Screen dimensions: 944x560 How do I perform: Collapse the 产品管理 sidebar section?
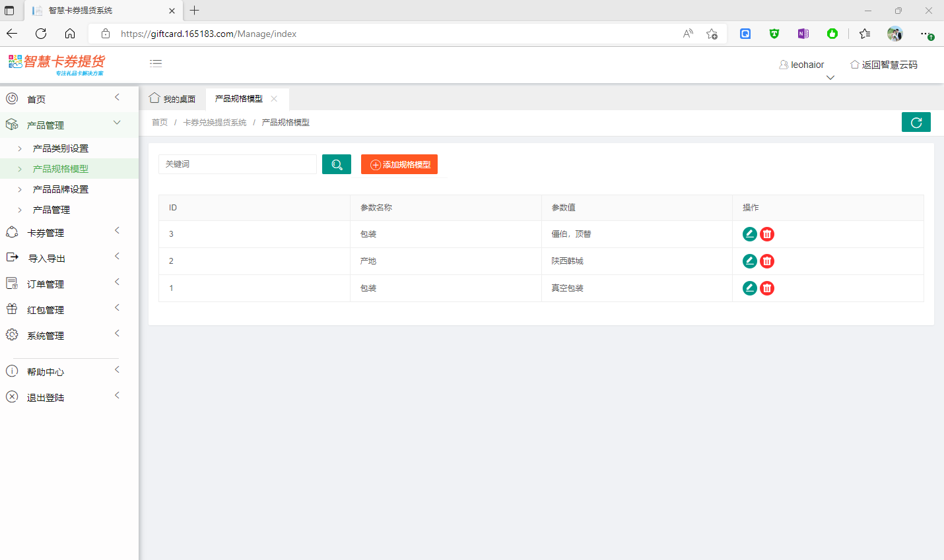point(46,125)
